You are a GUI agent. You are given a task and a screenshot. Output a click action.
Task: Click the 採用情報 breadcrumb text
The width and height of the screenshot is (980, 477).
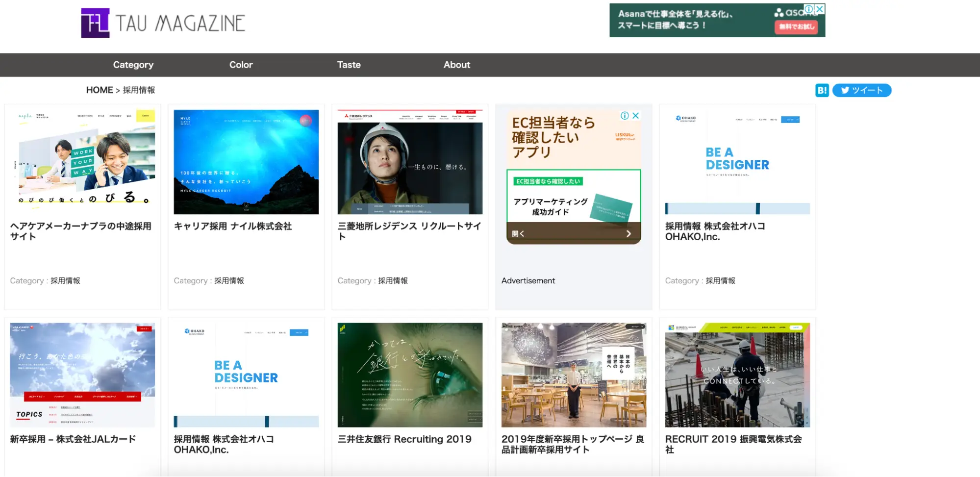[139, 90]
